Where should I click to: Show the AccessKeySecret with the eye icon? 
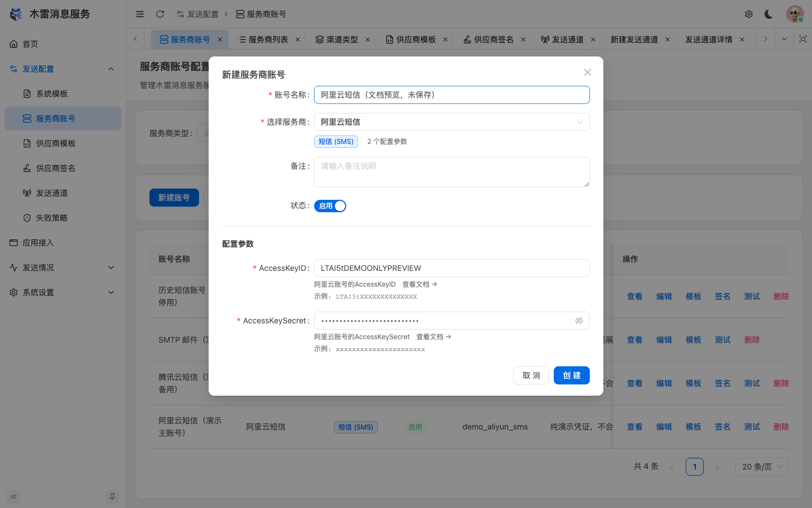(579, 321)
